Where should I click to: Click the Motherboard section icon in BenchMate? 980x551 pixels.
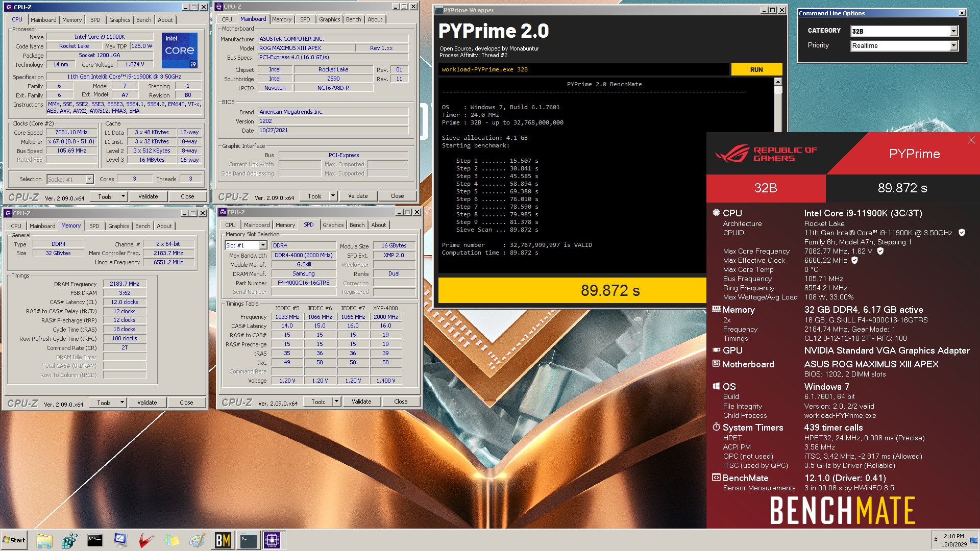(716, 364)
